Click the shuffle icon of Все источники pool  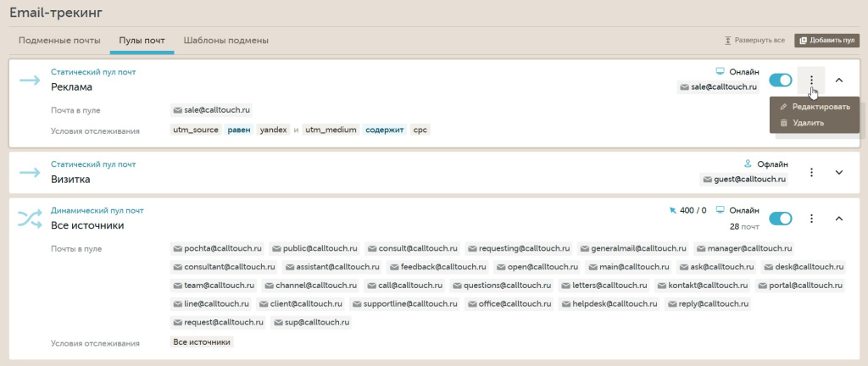tap(30, 219)
